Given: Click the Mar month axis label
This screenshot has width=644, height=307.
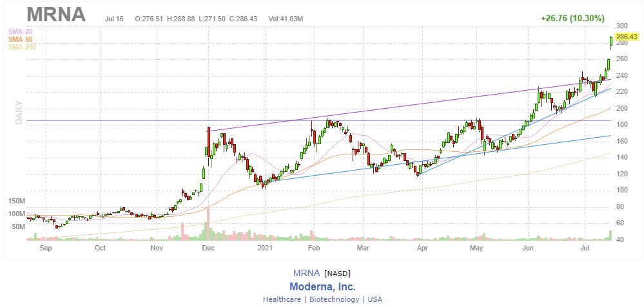Looking at the screenshot, I should pyautogui.click(x=362, y=248).
